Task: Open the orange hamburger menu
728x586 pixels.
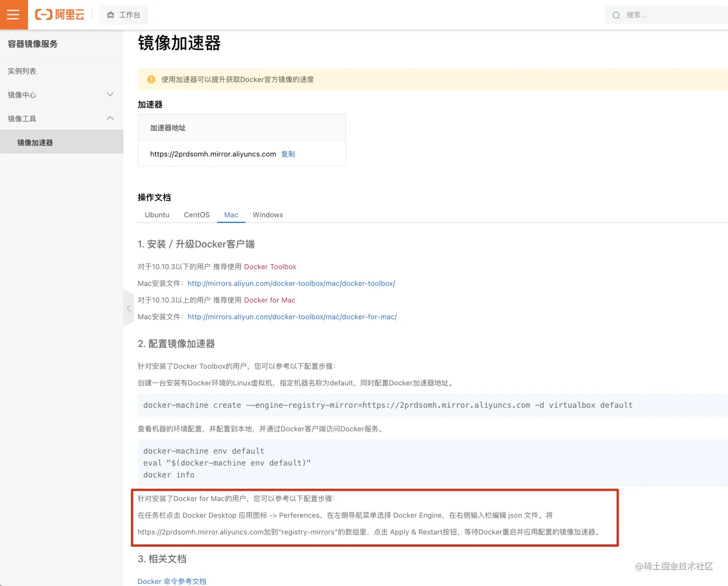Action: point(14,15)
